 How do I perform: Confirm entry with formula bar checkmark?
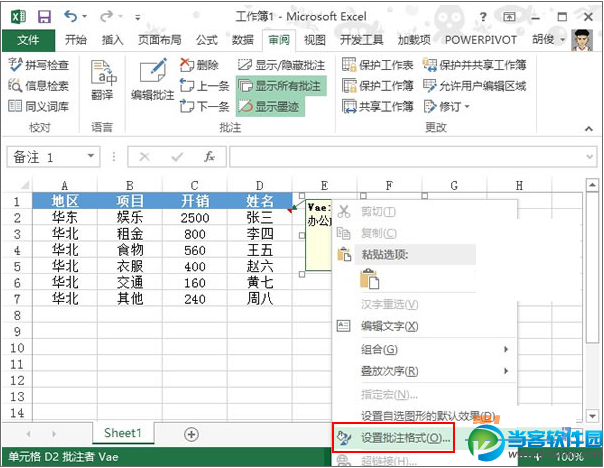pos(177,156)
